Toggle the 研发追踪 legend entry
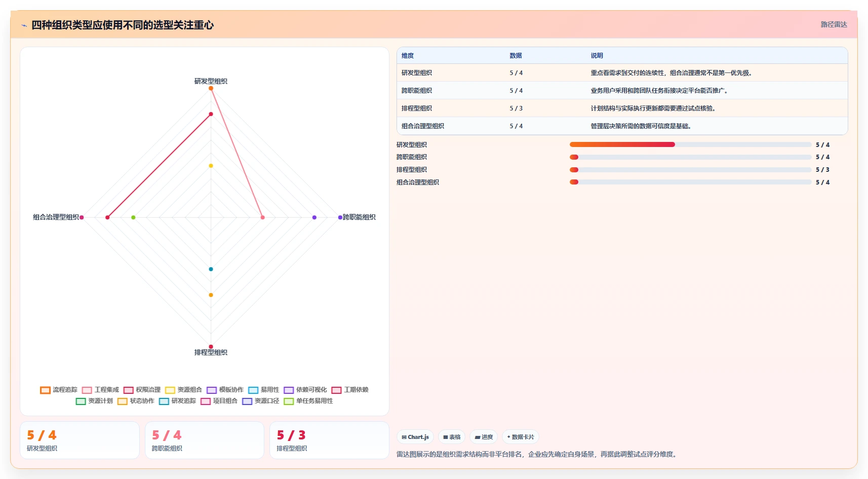Viewport: 868px width, 479px height. (x=177, y=401)
